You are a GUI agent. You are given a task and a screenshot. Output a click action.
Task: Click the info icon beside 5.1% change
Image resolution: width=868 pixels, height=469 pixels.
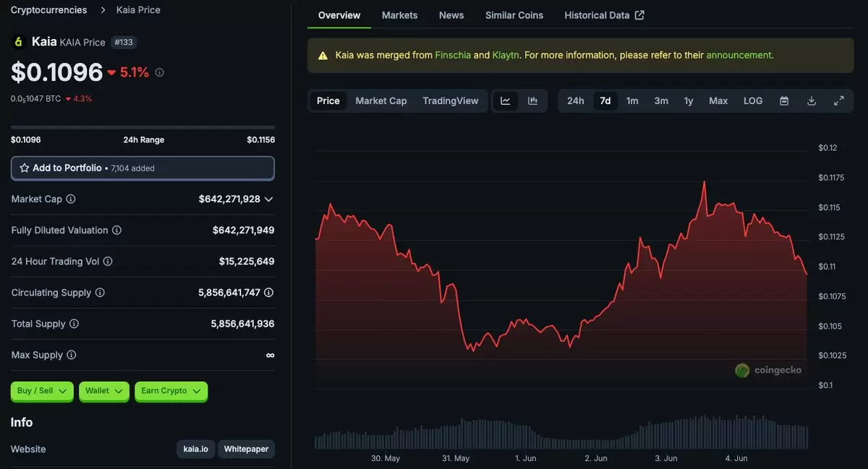(160, 72)
